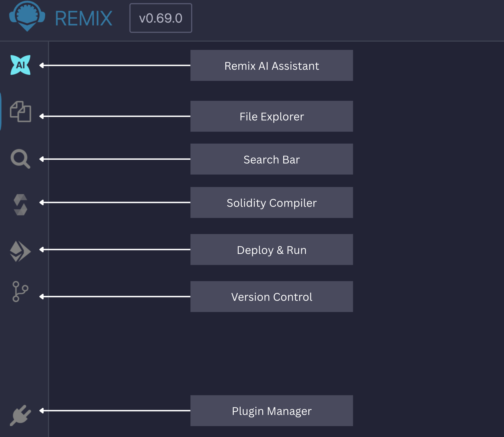This screenshot has width=504, height=437.
Task: Open the Remix AI Assistant icon
Action: (20, 65)
